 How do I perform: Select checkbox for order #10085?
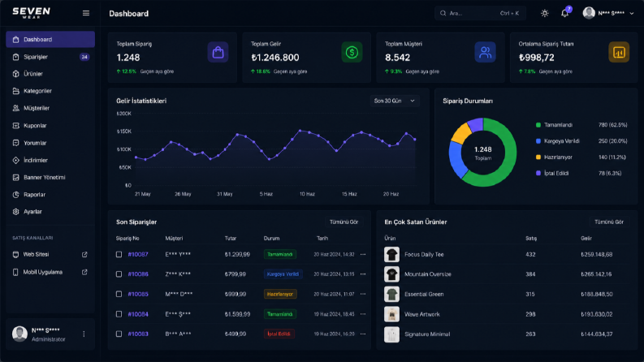click(x=119, y=294)
